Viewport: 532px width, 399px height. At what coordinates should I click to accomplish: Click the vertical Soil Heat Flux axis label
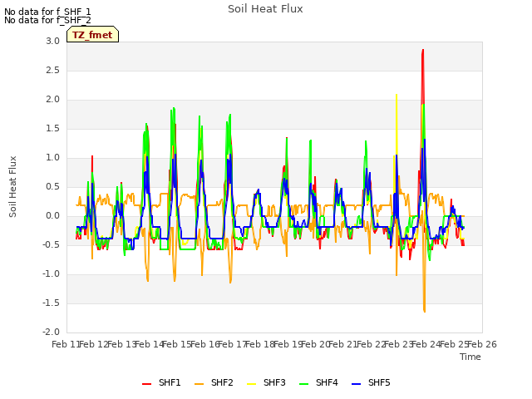(x=12, y=186)
